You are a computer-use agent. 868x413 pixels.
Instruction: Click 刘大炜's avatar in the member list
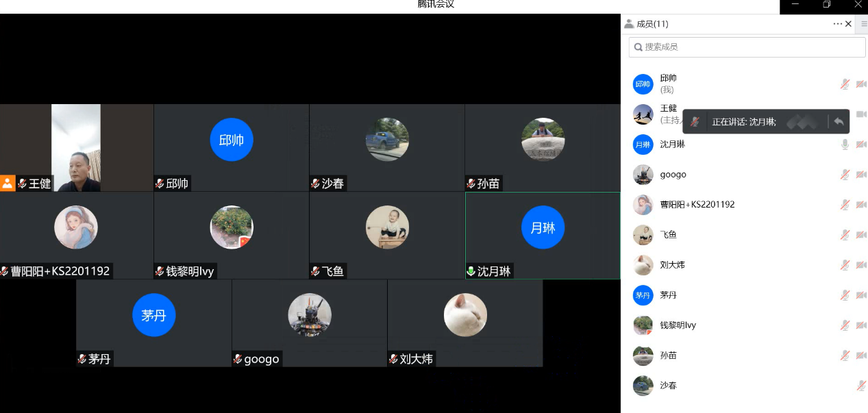(x=643, y=265)
